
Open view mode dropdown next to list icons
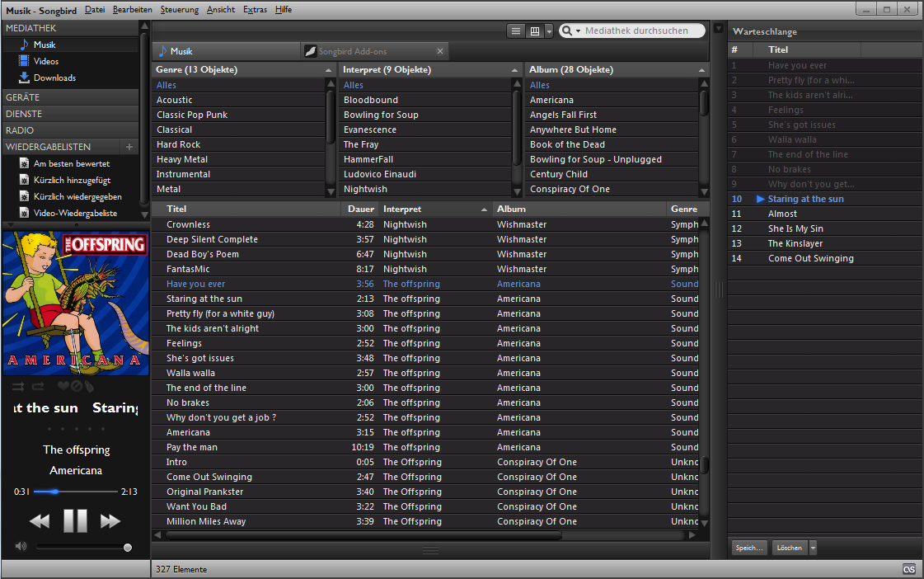(548, 31)
